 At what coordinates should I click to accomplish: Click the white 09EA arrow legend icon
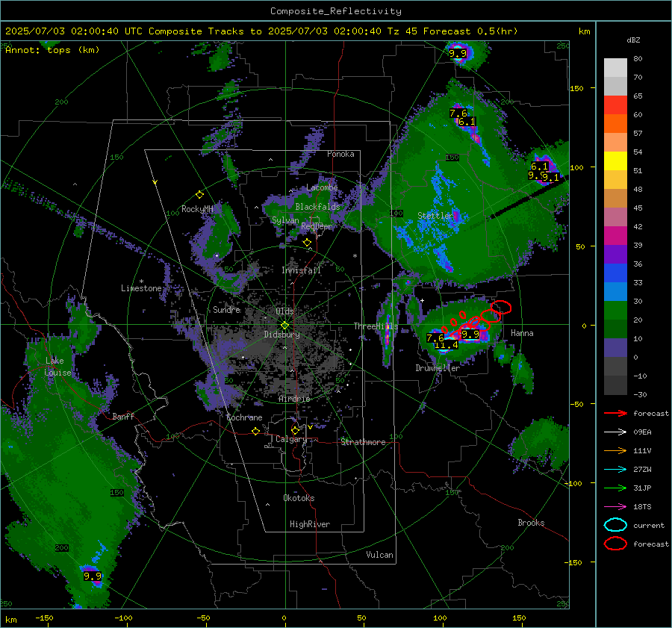tap(615, 432)
